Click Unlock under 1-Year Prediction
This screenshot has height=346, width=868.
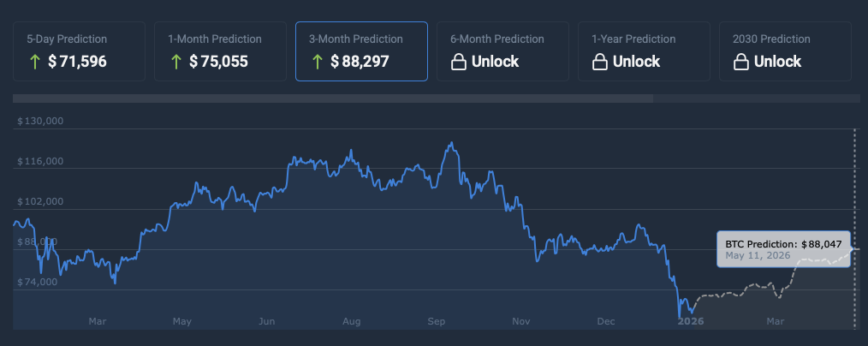pyautogui.click(x=638, y=62)
